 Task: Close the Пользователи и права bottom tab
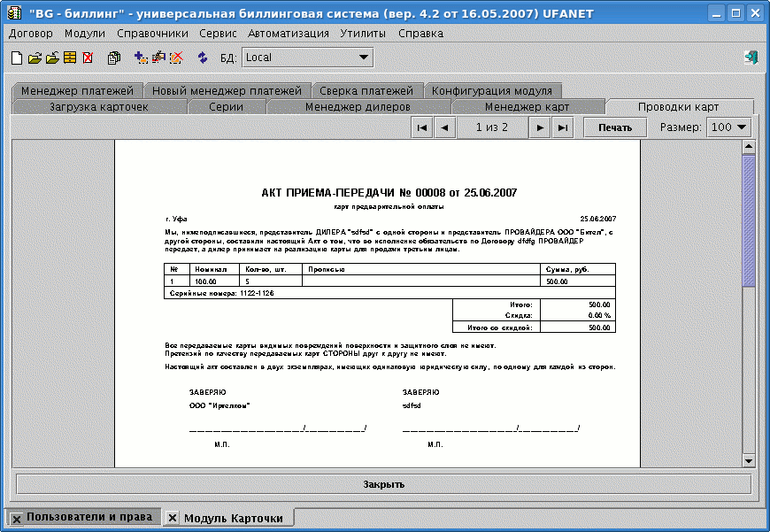click(17, 518)
